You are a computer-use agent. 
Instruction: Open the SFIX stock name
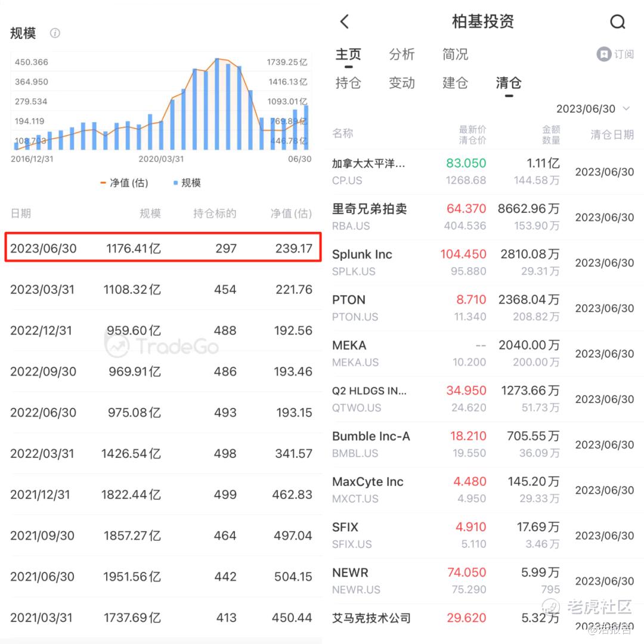pyautogui.click(x=345, y=527)
